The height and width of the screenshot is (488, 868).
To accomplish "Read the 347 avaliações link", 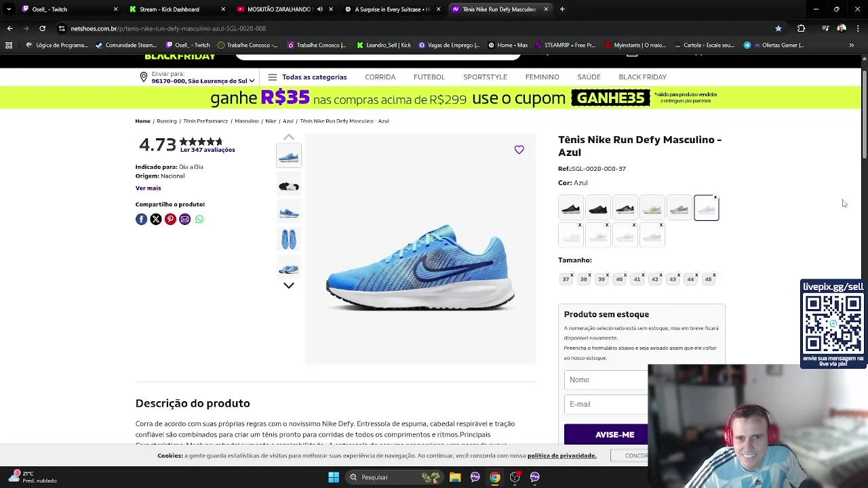I will tap(208, 150).
